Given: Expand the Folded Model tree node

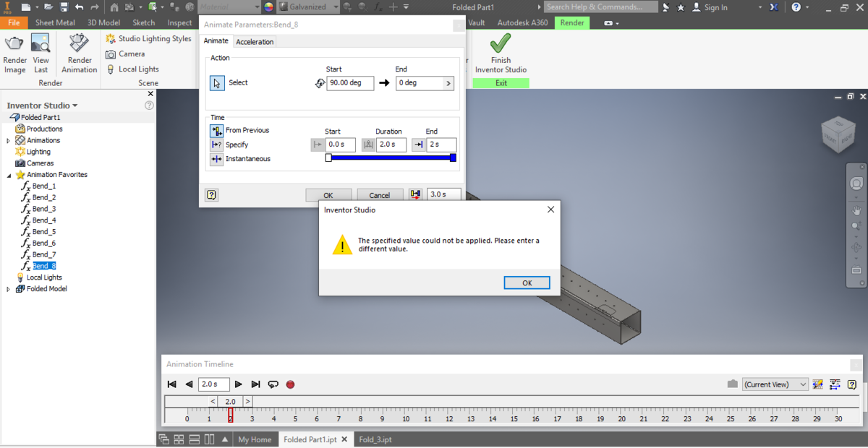Looking at the screenshot, I should 8,289.
